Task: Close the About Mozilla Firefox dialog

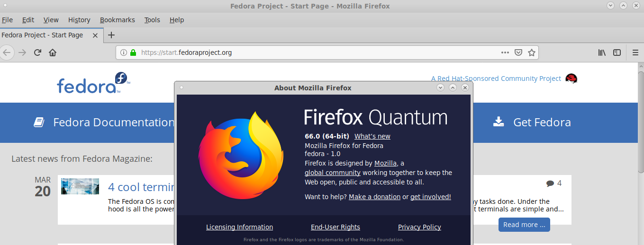Action: point(465,87)
